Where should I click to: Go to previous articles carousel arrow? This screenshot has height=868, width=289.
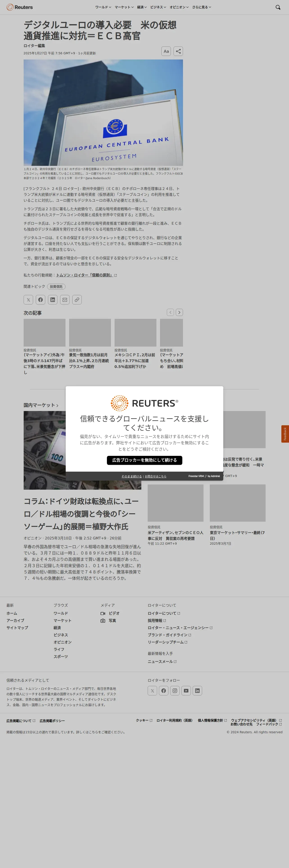coord(170,312)
